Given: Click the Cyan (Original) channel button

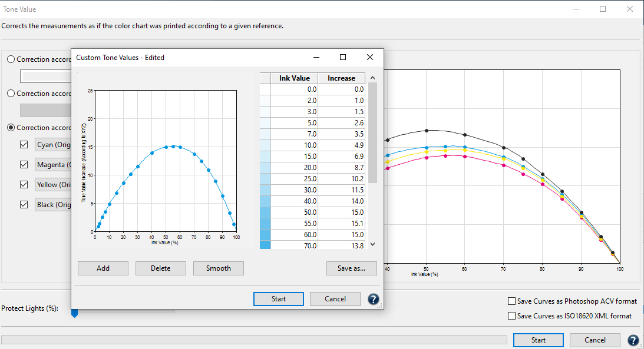Looking at the screenshot, I should tap(53, 145).
